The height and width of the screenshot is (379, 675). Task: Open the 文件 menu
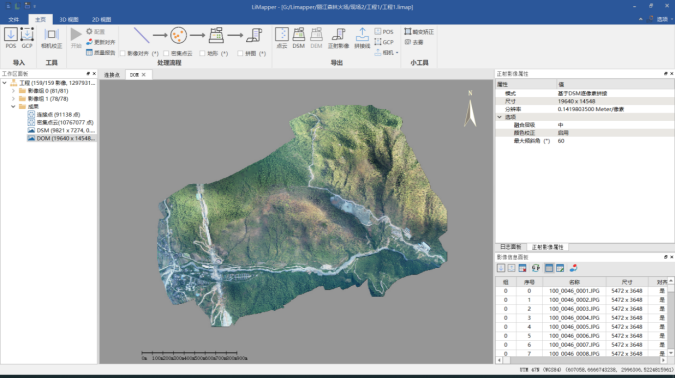(14, 19)
